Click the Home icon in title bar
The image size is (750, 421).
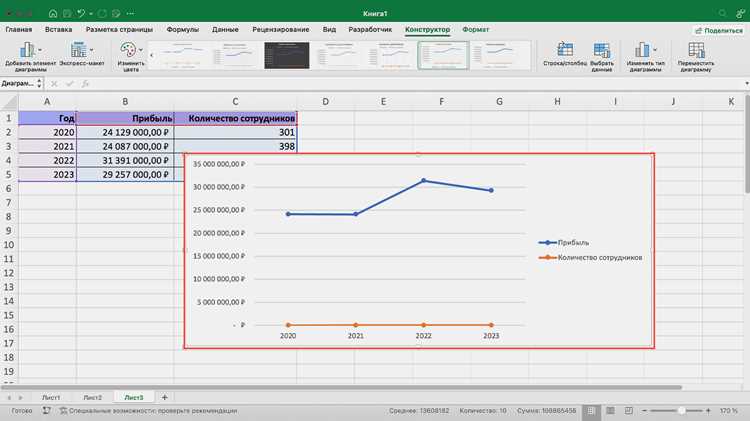pyautogui.click(x=53, y=13)
